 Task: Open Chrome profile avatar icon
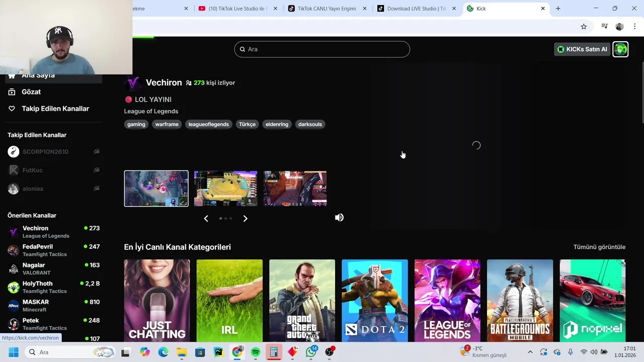tap(620, 27)
